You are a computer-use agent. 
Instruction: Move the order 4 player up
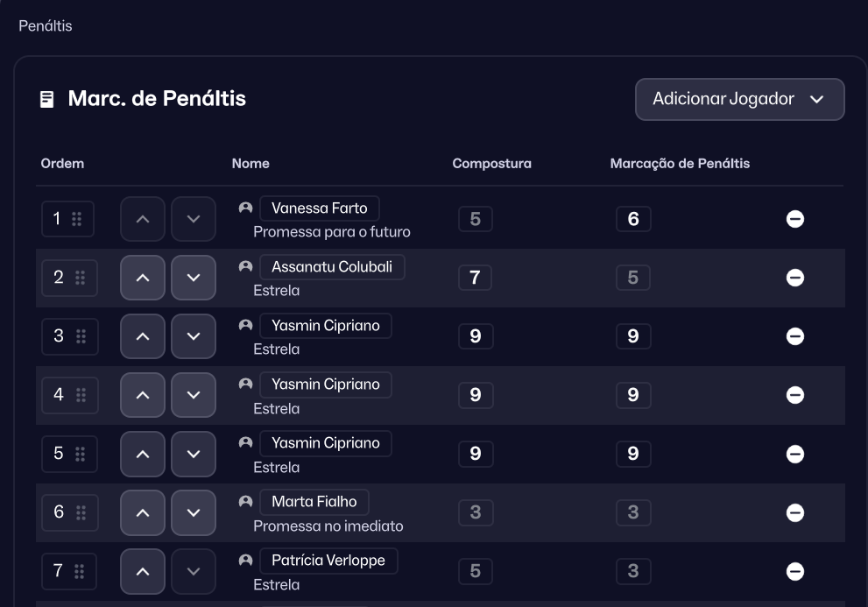click(143, 395)
